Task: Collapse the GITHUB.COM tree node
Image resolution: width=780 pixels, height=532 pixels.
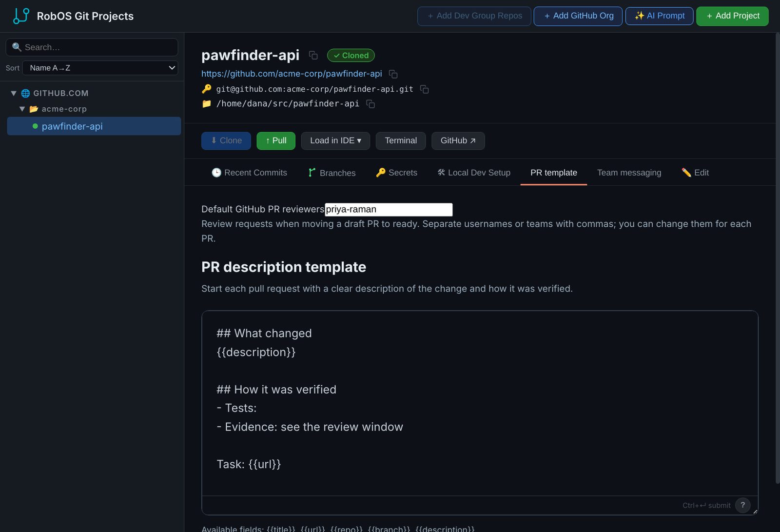Action: (x=14, y=93)
